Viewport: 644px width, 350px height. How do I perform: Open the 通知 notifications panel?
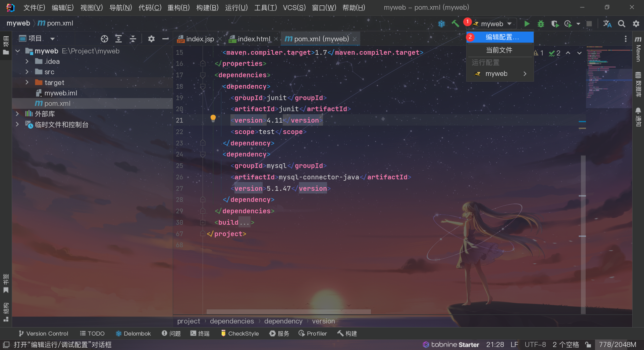638,117
